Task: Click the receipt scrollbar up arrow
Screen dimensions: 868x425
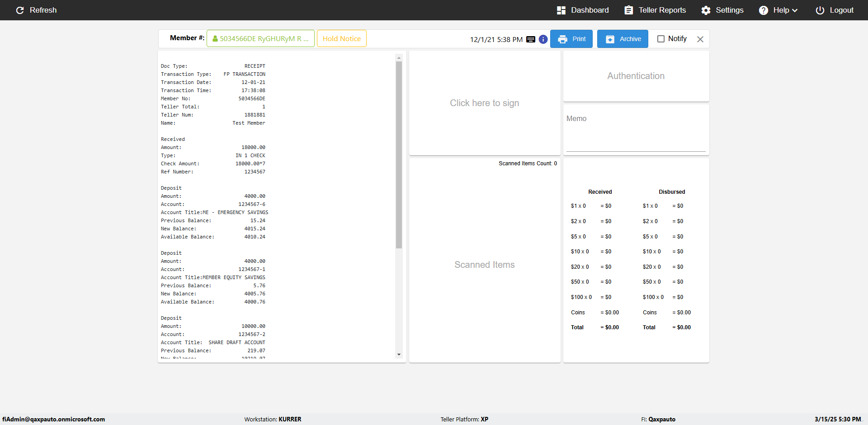Action: [x=399, y=58]
